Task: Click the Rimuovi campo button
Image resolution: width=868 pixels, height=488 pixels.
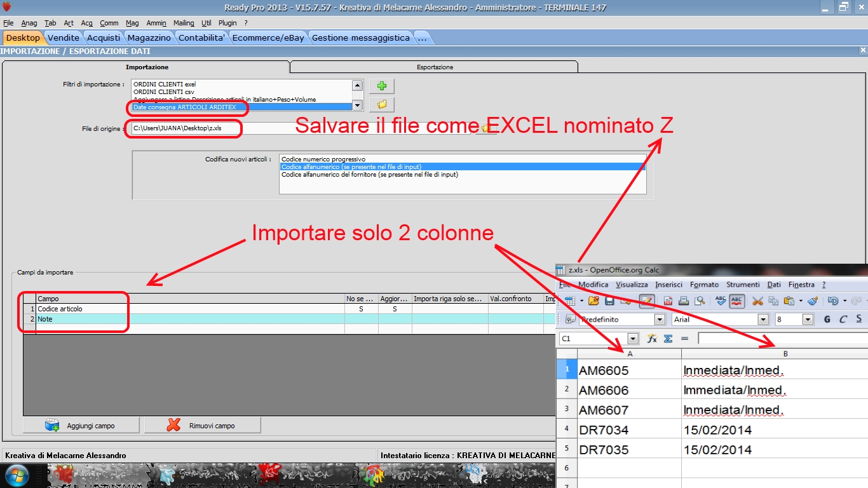Action: pos(203,425)
